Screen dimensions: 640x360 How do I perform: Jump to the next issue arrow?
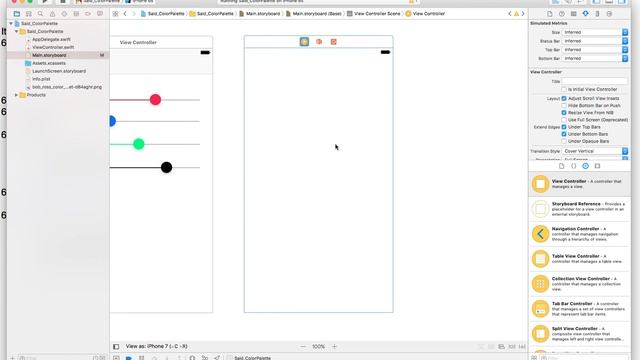pos(523,14)
